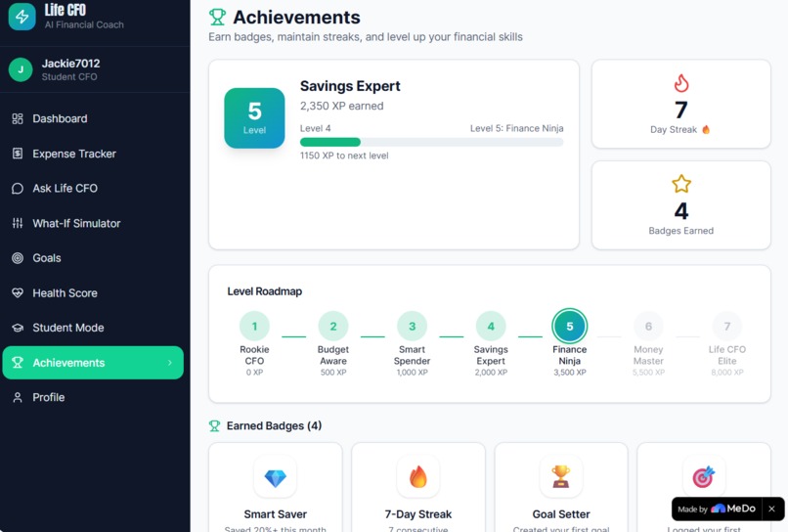Click the Health Score heart icon
This screenshot has width=788, height=532.
click(18, 292)
